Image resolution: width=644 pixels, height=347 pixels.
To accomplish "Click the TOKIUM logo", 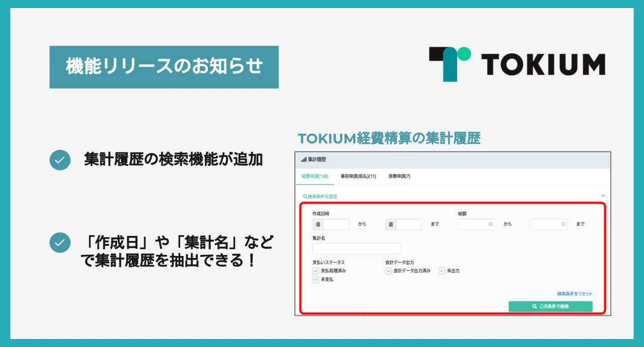I will (517, 64).
